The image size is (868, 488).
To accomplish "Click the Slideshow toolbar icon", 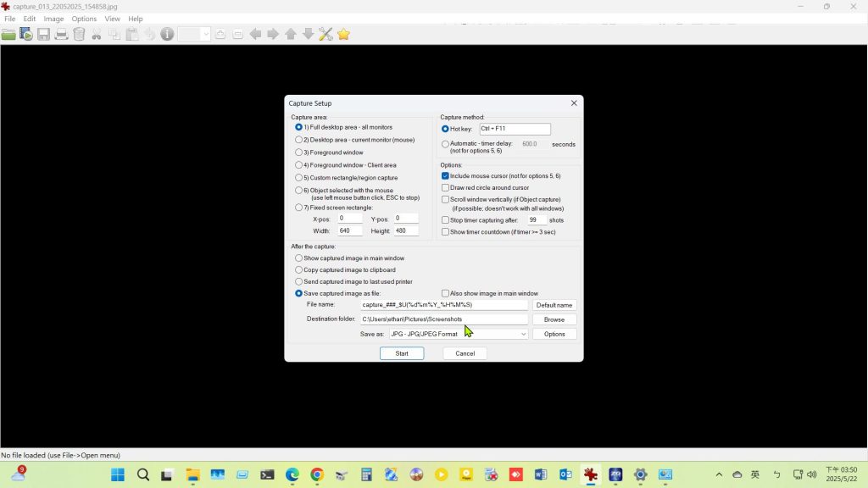I will 26,35.
